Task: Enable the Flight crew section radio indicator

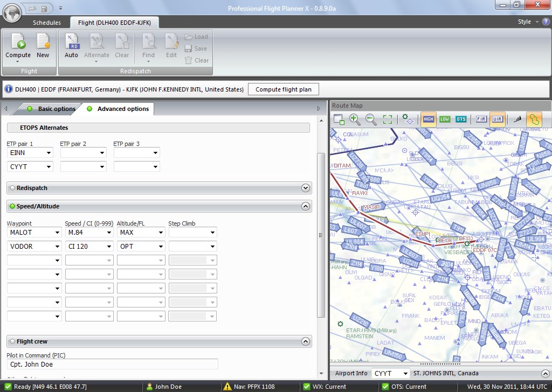Action: point(12,341)
